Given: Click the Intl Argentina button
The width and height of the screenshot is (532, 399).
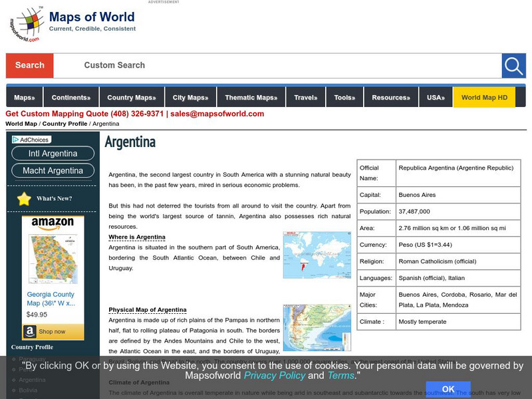Looking at the screenshot, I should [53, 154].
